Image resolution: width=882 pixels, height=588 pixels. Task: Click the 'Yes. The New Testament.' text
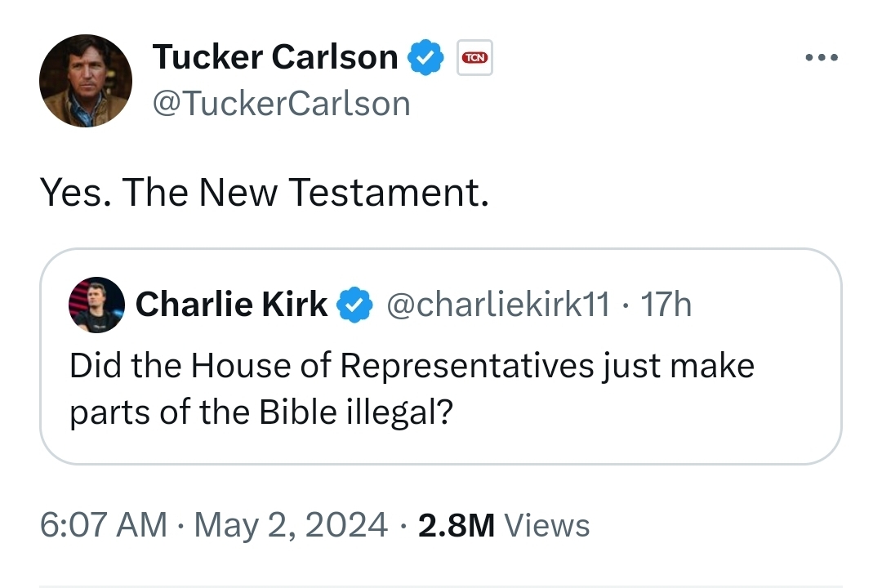tap(264, 193)
